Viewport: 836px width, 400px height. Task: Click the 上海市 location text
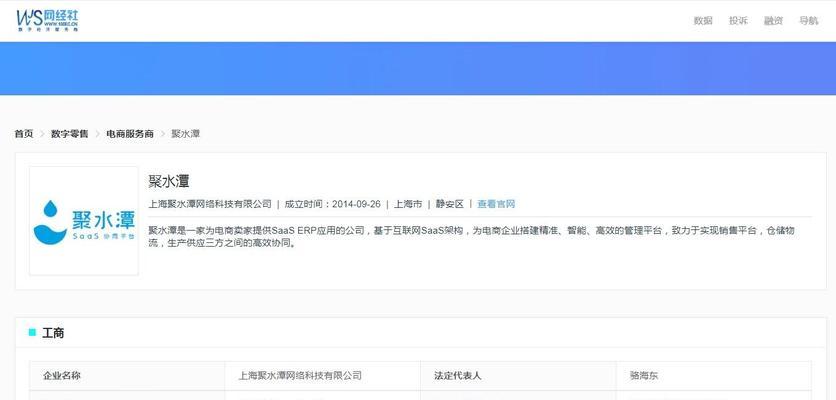click(x=408, y=204)
